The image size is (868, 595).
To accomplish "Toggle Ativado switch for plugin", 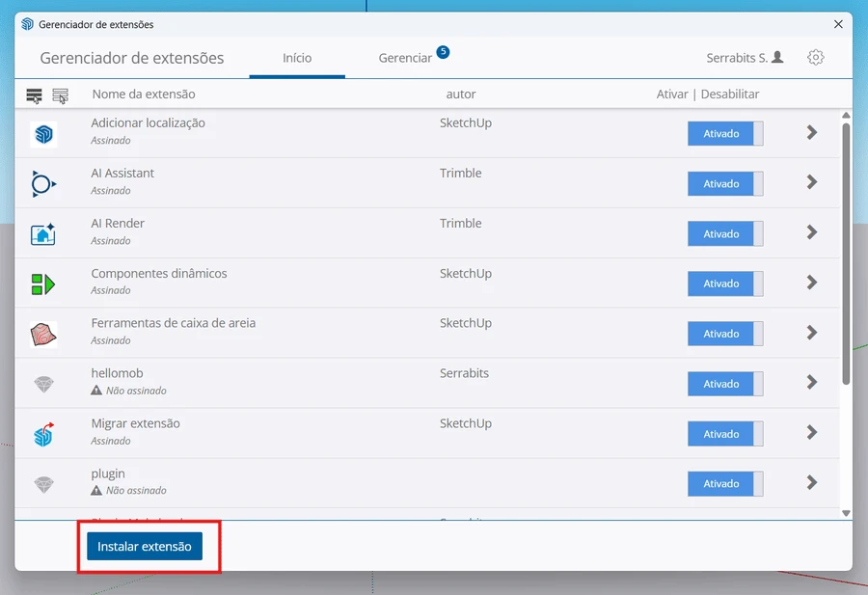I will point(725,484).
